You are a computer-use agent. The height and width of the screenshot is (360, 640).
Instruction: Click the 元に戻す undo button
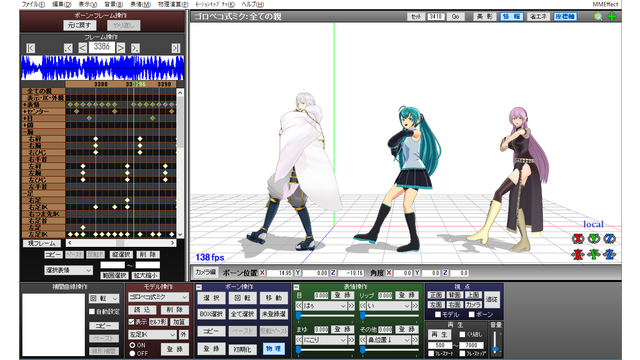click(x=80, y=25)
